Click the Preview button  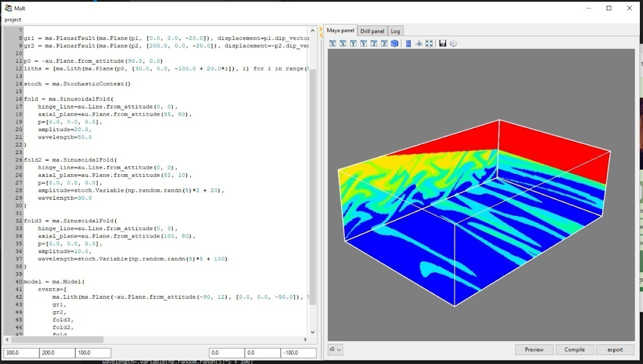click(x=534, y=350)
